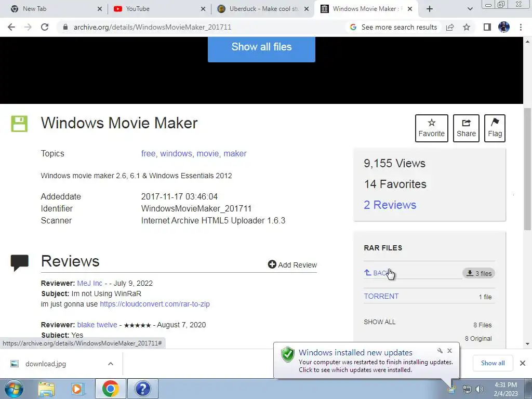
Task: Open notification settings wrench icon
Action: point(440,351)
